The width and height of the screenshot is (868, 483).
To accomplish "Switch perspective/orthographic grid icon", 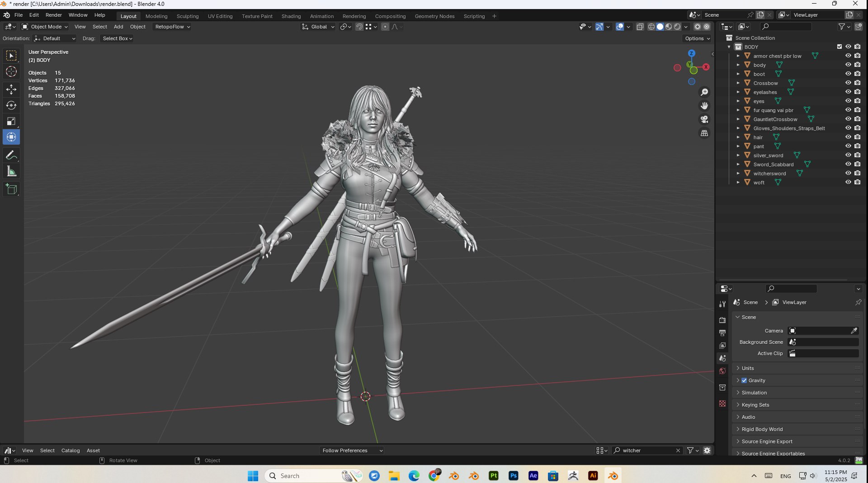I will tap(704, 133).
